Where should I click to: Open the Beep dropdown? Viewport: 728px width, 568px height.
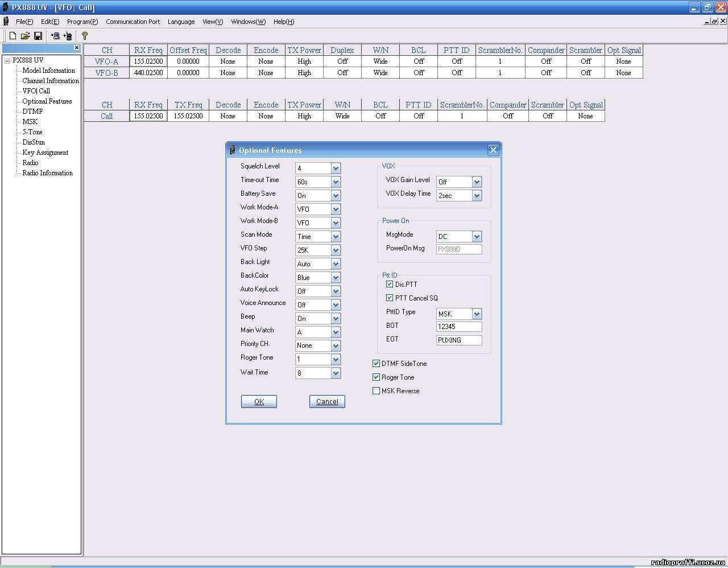click(x=336, y=318)
